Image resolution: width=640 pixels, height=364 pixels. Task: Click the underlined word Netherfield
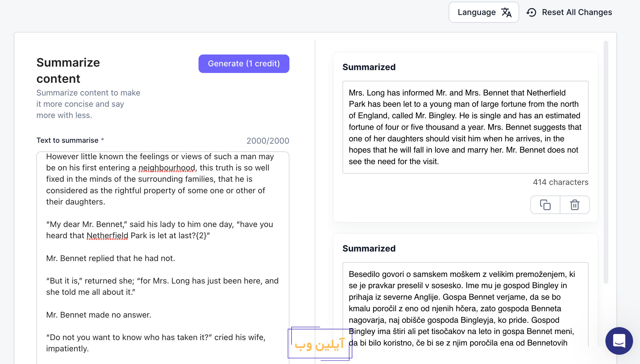tap(107, 236)
